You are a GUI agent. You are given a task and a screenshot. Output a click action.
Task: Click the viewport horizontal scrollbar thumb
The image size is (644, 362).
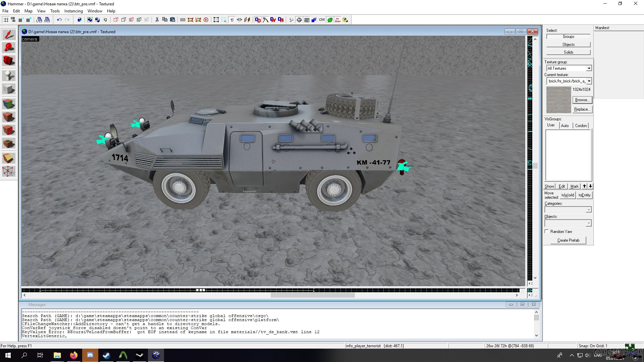[x=313, y=295]
